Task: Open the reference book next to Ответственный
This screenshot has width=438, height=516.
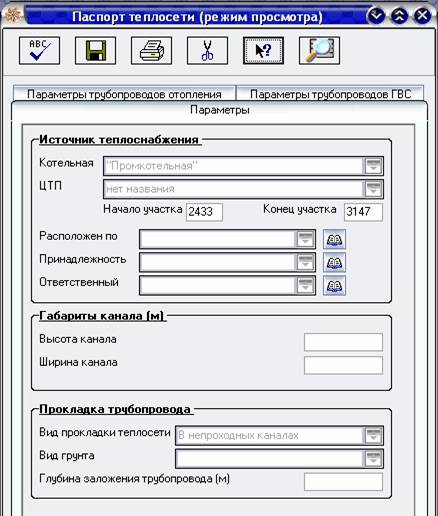Action: point(334,285)
